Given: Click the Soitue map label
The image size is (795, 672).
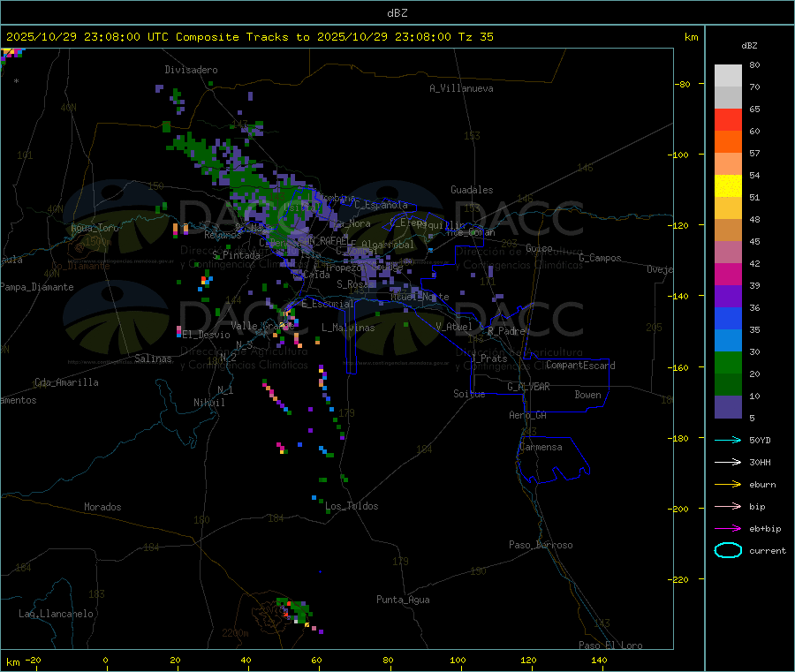Looking at the screenshot, I should click(469, 394).
